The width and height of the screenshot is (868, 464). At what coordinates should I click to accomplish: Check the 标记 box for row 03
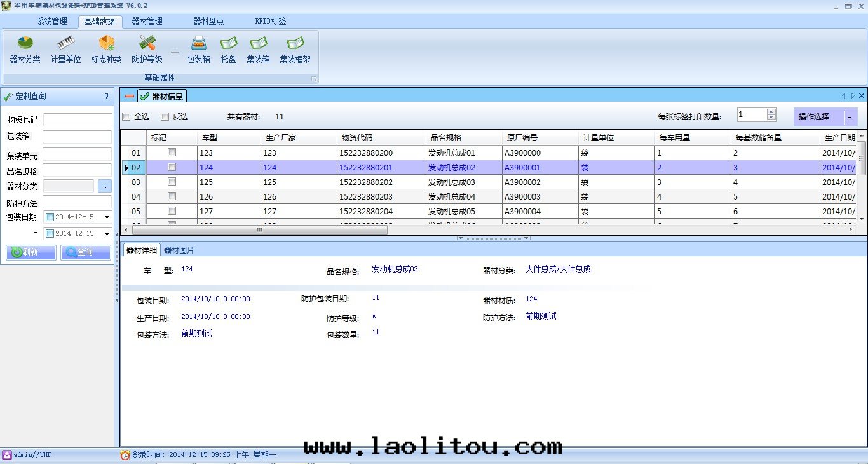tap(172, 182)
